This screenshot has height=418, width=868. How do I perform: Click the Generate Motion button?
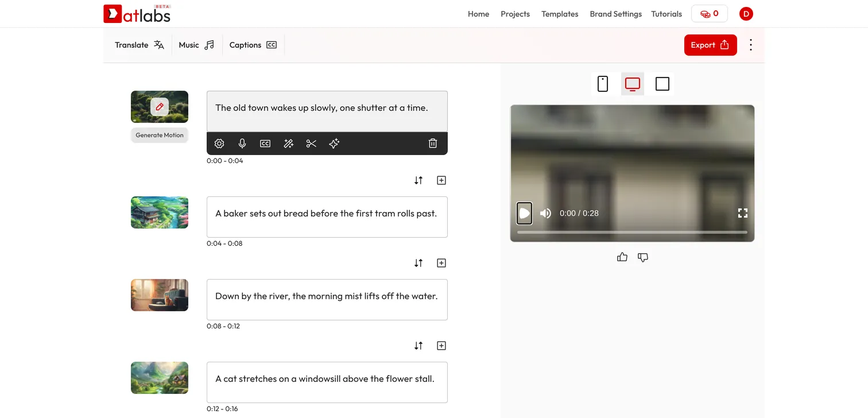160,136
